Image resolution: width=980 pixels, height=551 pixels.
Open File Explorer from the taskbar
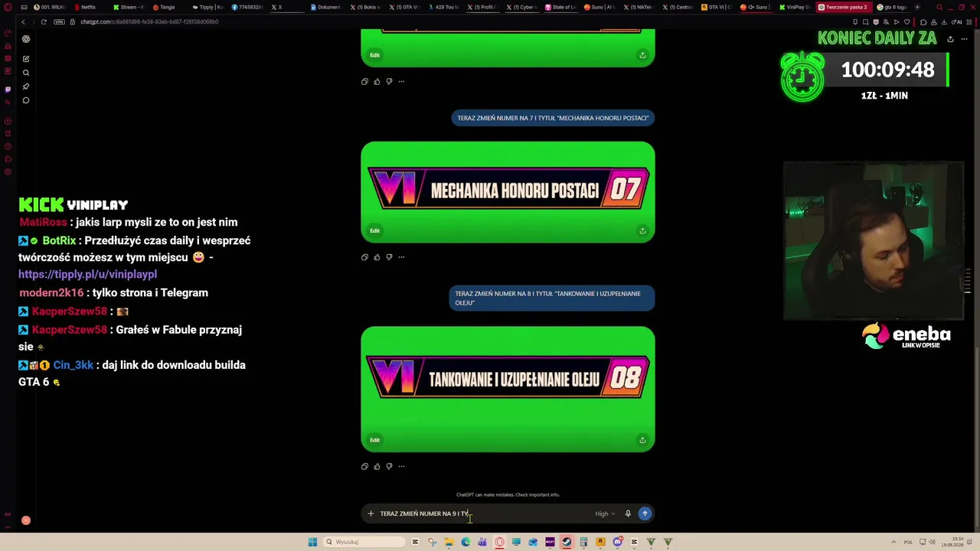click(449, 542)
